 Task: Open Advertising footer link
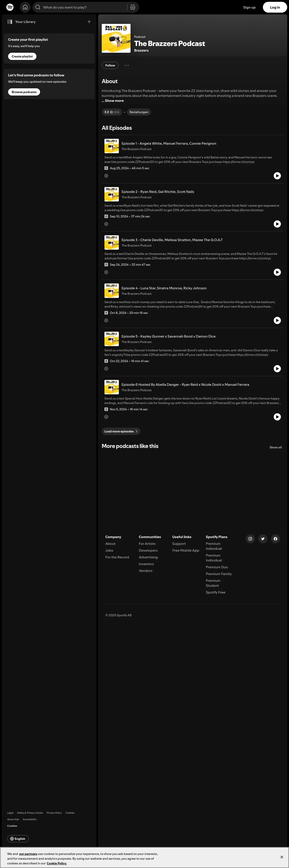coord(148,557)
